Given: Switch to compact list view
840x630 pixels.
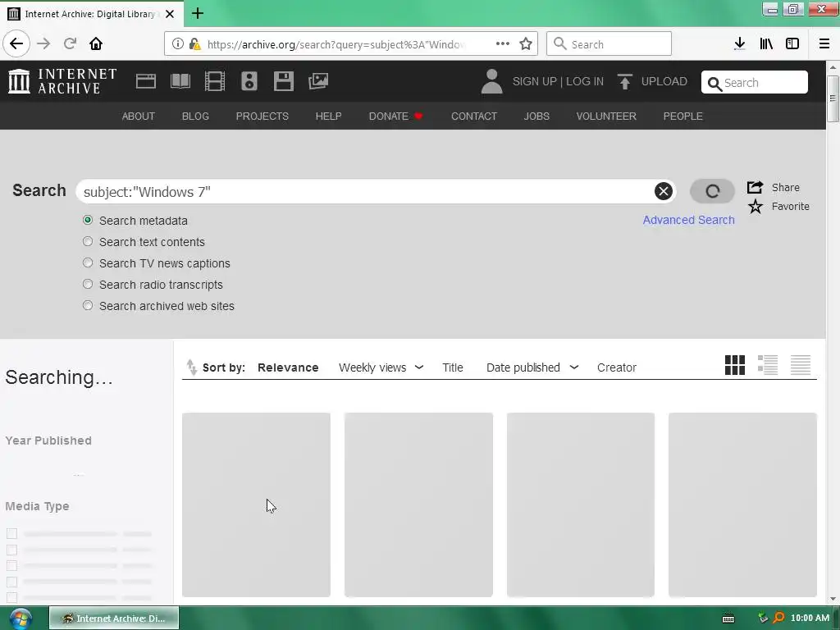Looking at the screenshot, I should click(x=801, y=365).
